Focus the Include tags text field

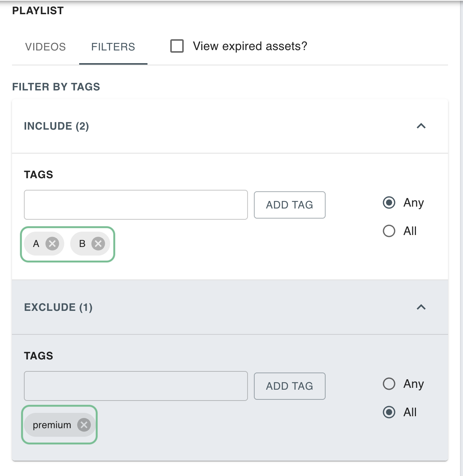(x=136, y=205)
